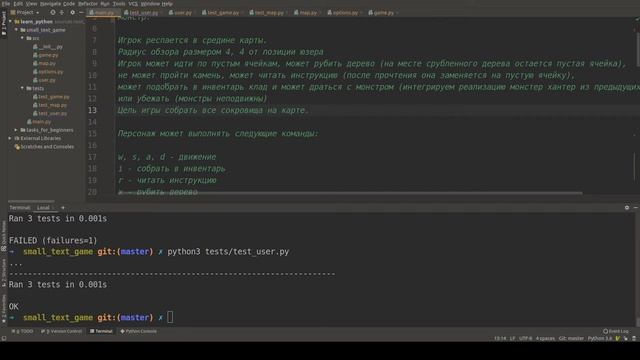Image resolution: width=640 pixels, height=360 pixels.
Task: Switch to the test_map.py editor tab
Action: [x=268, y=13]
